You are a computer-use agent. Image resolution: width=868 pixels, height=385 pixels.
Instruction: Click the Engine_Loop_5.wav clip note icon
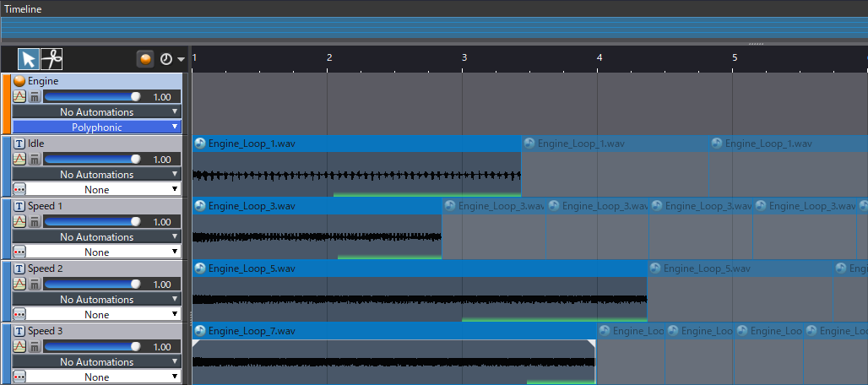click(200, 268)
